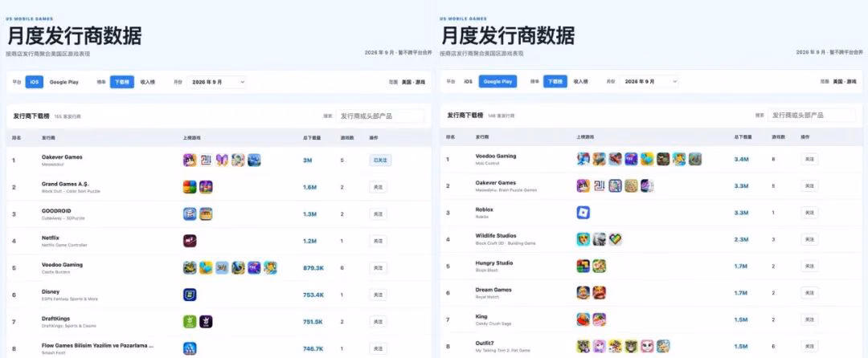The image size is (868, 358).
Task: Select Google Play platform in the left panel
Action: pyautogui.click(x=64, y=82)
